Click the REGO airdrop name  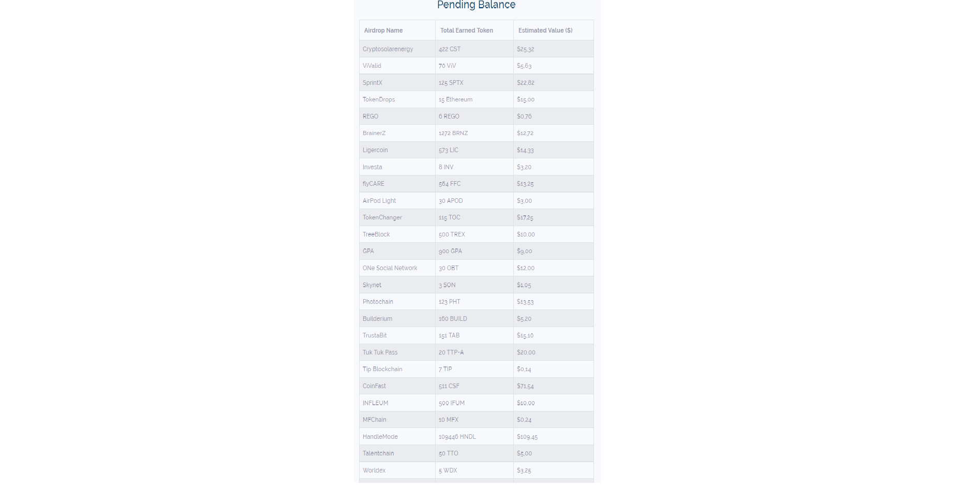click(370, 116)
